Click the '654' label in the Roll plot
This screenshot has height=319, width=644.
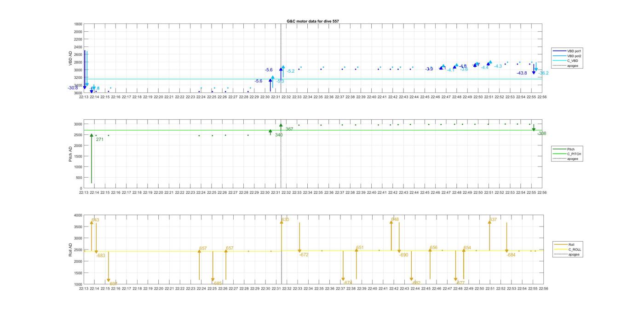(467, 248)
